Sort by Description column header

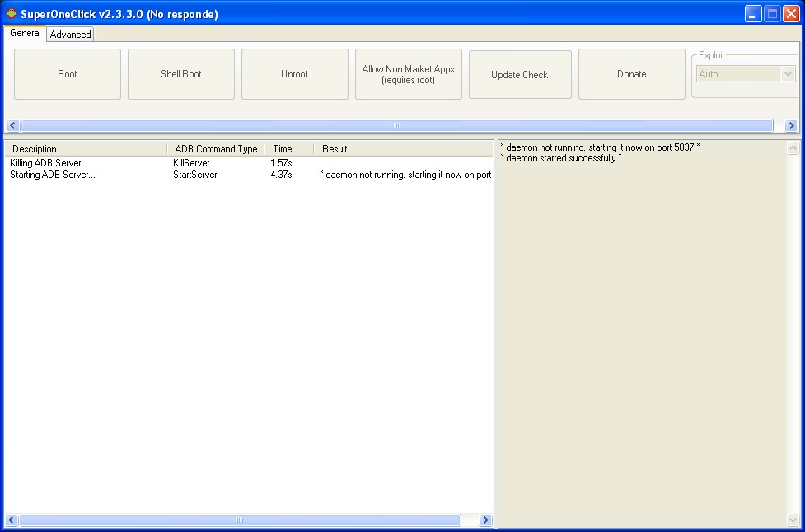tap(86, 149)
